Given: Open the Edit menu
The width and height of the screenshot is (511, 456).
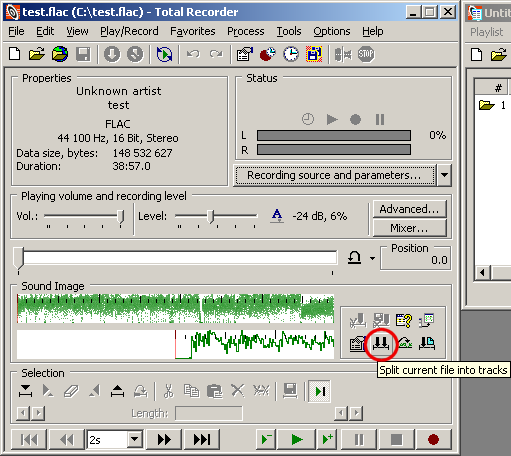Looking at the screenshot, I should pyautogui.click(x=45, y=31).
